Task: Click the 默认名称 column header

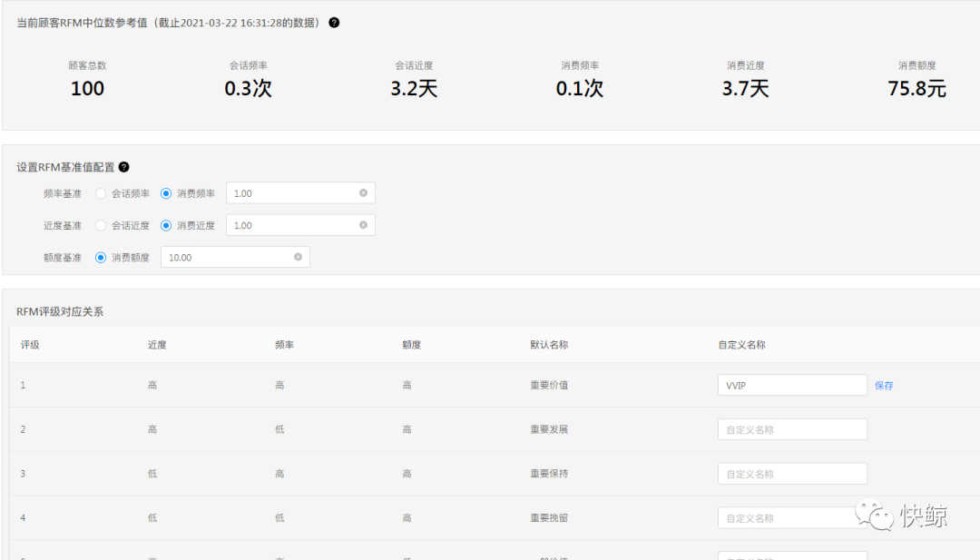Action: (x=549, y=345)
